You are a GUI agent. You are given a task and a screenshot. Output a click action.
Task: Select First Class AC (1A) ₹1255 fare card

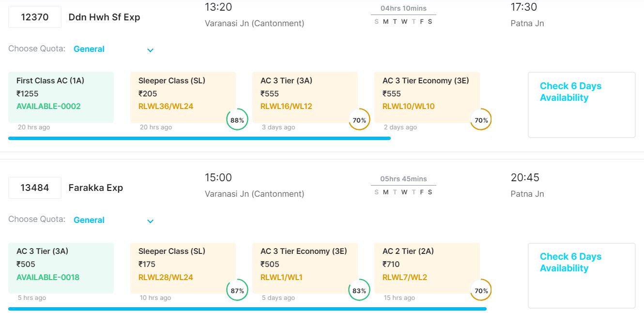pyautogui.click(x=61, y=97)
